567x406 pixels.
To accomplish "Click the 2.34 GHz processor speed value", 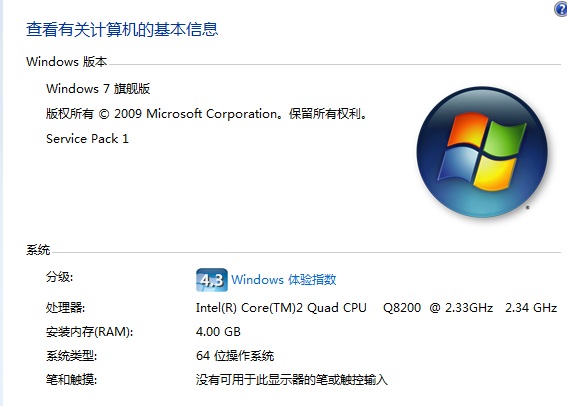I will [531, 308].
